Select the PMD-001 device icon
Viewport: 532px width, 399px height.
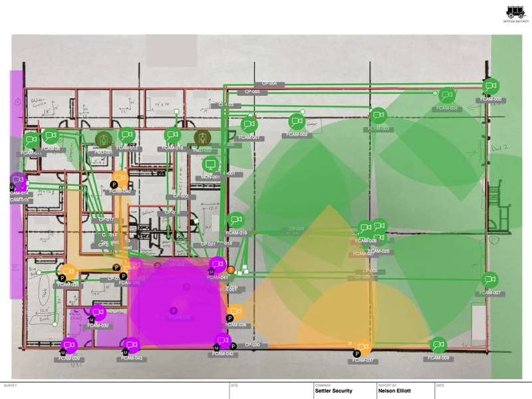pos(104,140)
